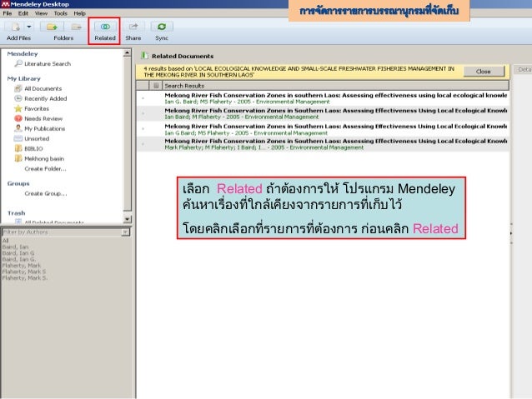Screen dimensions: 532x399
Task: Open the BIBLIO folder
Action: 33,148
